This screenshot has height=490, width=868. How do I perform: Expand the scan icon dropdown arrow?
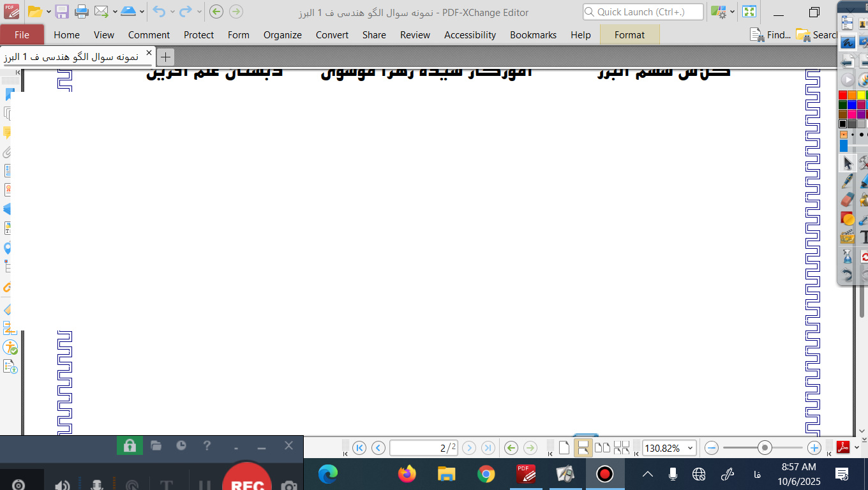tap(141, 11)
